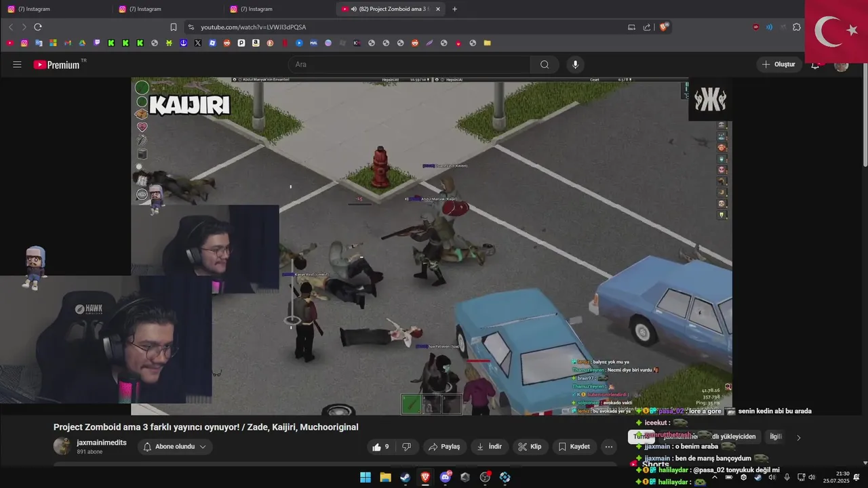Image resolution: width=868 pixels, height=488 pixels.
Task: Close the Project Zomboid tab
Action: click(438, 9)
